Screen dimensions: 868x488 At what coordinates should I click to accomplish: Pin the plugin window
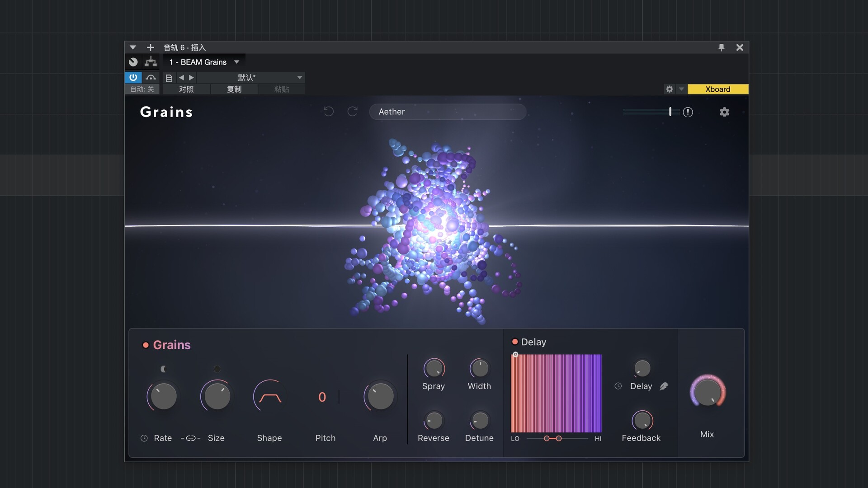click(722, 47)
